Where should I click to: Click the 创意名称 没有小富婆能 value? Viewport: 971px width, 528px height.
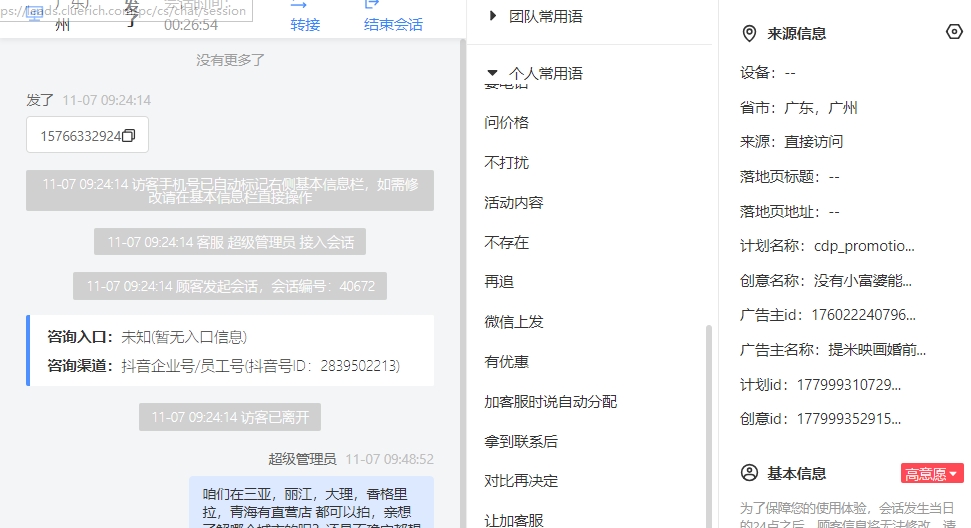point(863,280)
